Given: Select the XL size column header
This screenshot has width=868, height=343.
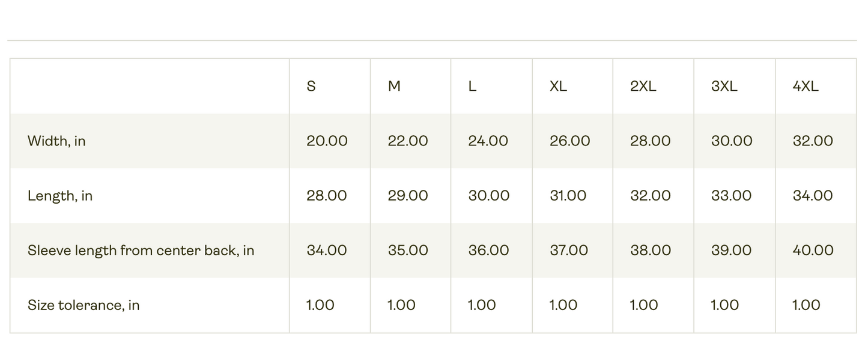Looking at the screenshot, I should (558, 87).
